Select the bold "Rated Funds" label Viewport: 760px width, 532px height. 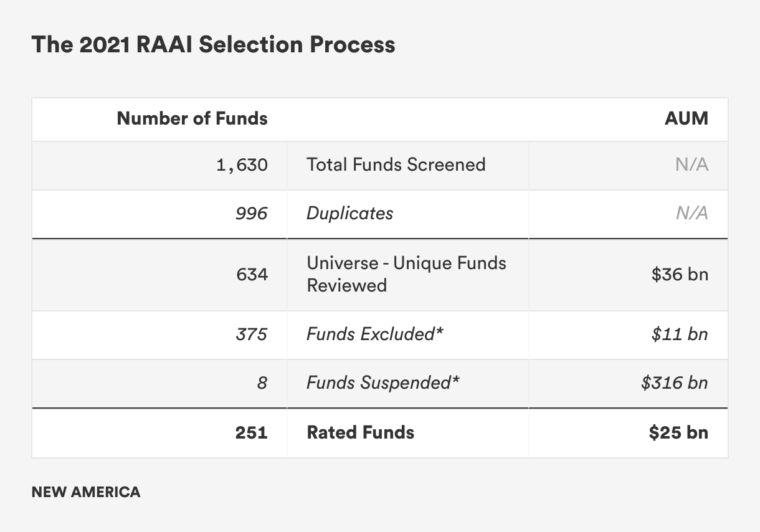click(360, 432)
